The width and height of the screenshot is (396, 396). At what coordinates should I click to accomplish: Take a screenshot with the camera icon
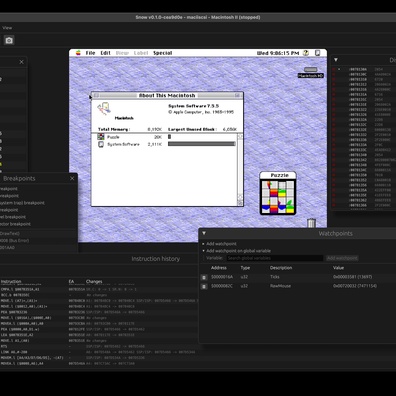pyautogui.click(x=9, y=40)
